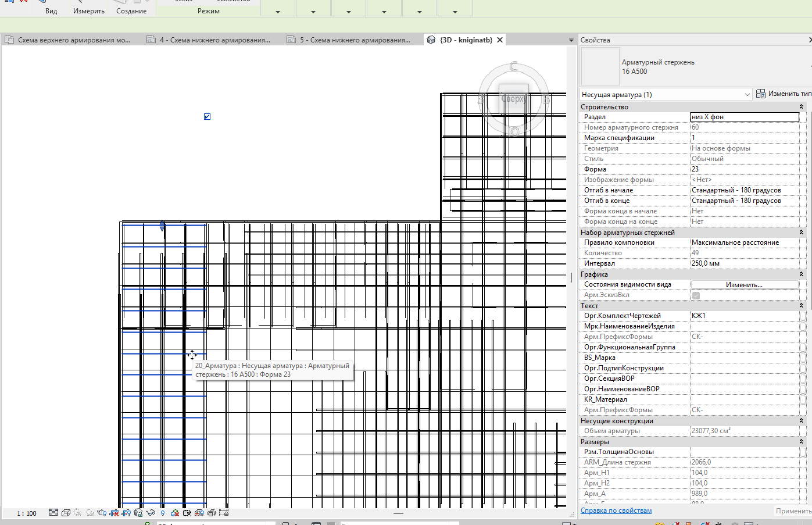Viewport: 812px width, 525px height.
Task: Open the Detail Level icon in view bar
Action: (x=53, y=513)
